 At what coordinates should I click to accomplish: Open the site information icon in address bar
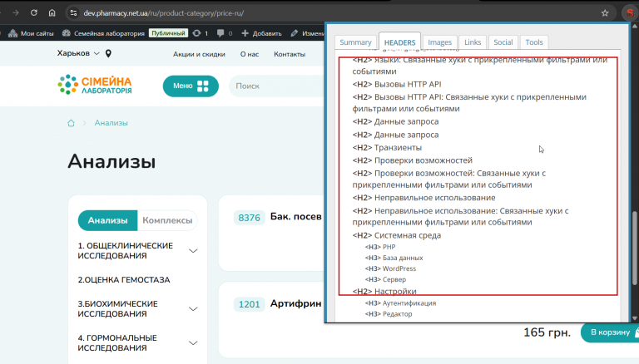pos(73,13)
